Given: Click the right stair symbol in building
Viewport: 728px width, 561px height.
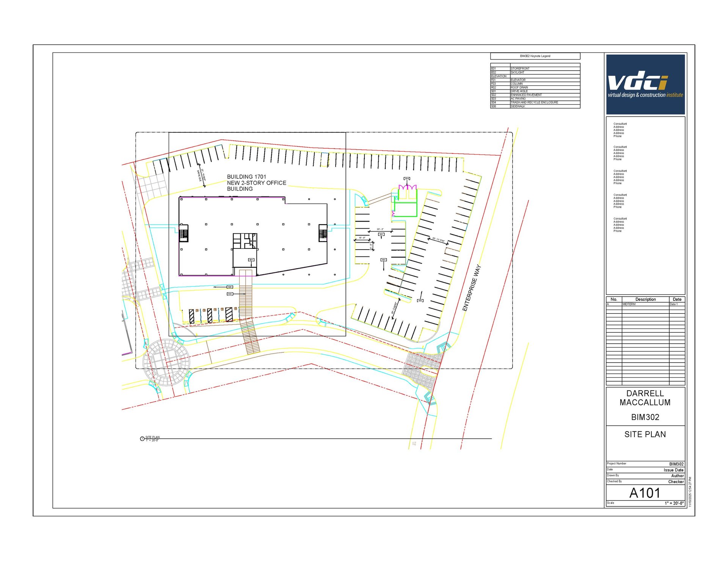Looking at the screenshot, I should coord(323,233).
